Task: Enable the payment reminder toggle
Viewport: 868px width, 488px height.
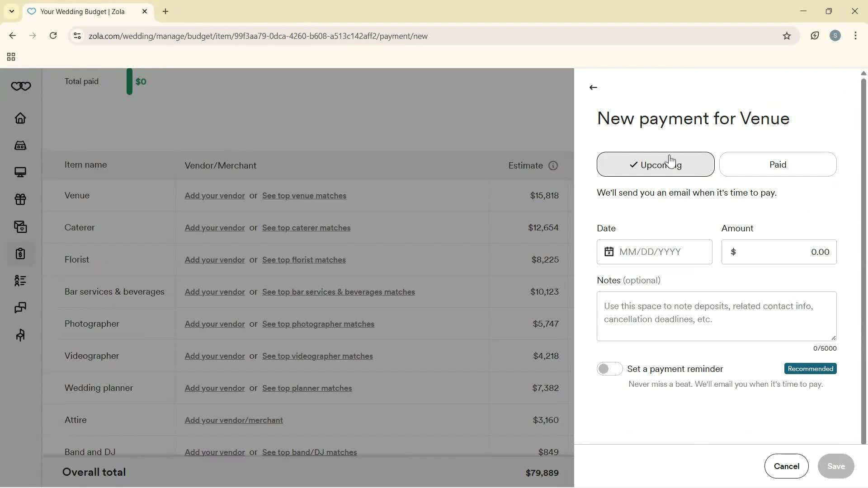Action: click(609, 369)
